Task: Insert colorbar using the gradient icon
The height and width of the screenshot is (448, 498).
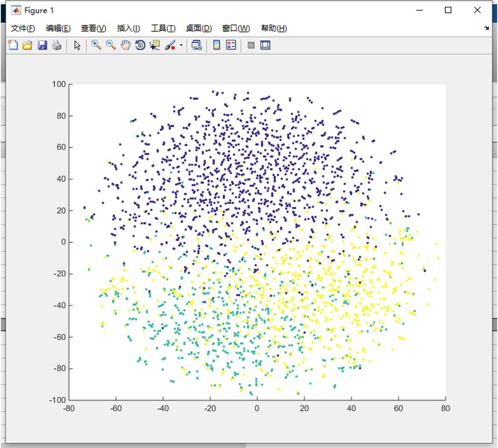Action: click(x=217, y=45)
